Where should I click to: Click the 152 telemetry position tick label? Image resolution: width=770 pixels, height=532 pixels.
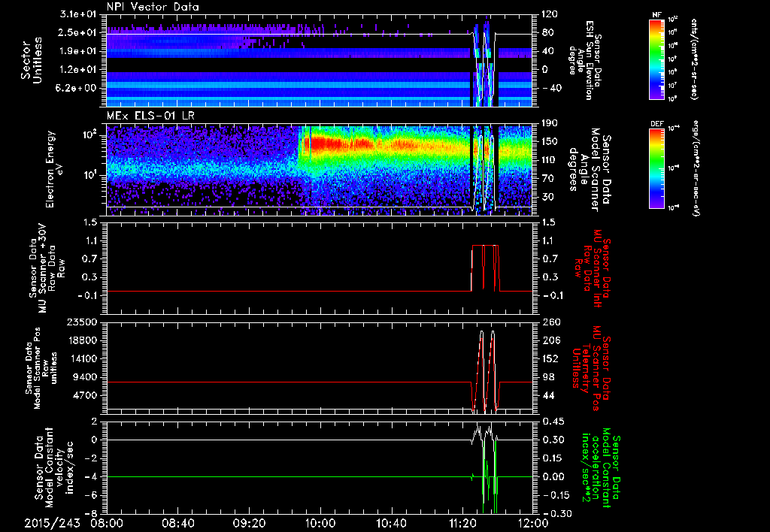tap(550, 358)
